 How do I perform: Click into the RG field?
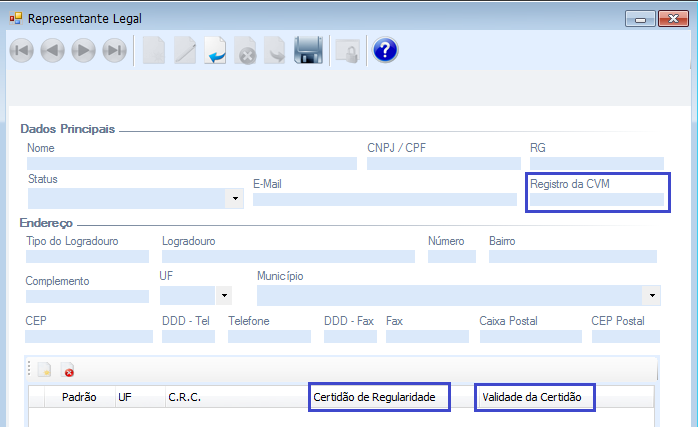click(x=597, y=163)
